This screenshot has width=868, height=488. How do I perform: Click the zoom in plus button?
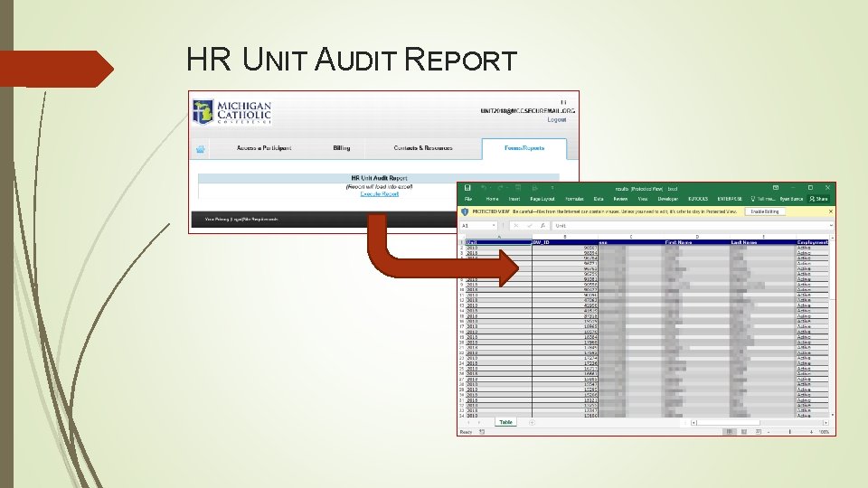[811, 432]
